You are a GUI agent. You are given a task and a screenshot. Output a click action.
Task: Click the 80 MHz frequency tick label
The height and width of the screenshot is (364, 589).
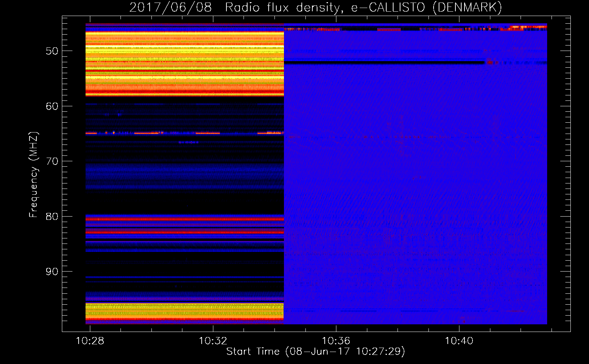[x=52, y=217]
